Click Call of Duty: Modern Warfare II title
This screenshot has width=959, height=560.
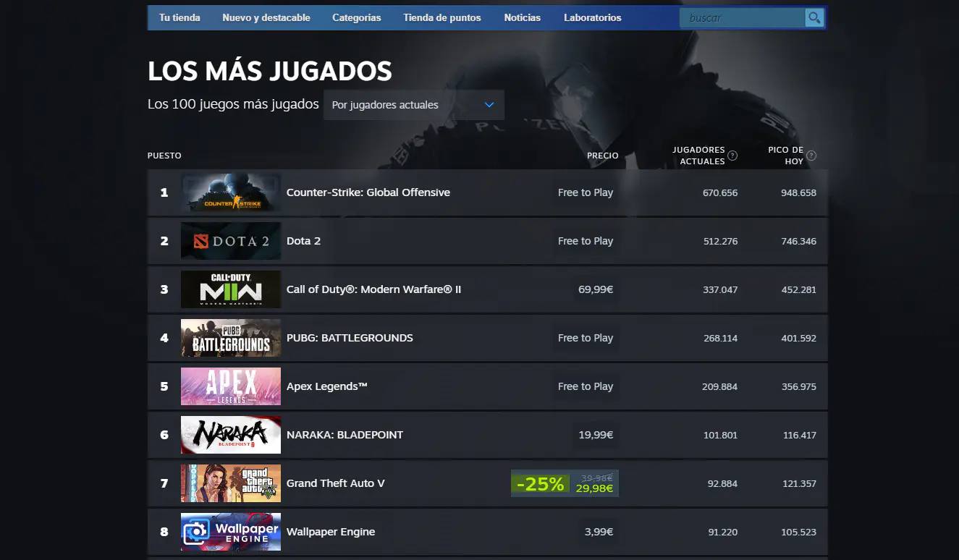coord(373,289)
